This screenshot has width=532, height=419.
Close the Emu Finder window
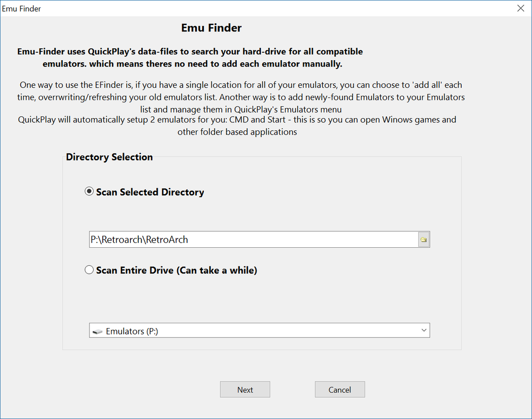click(520, 8)
